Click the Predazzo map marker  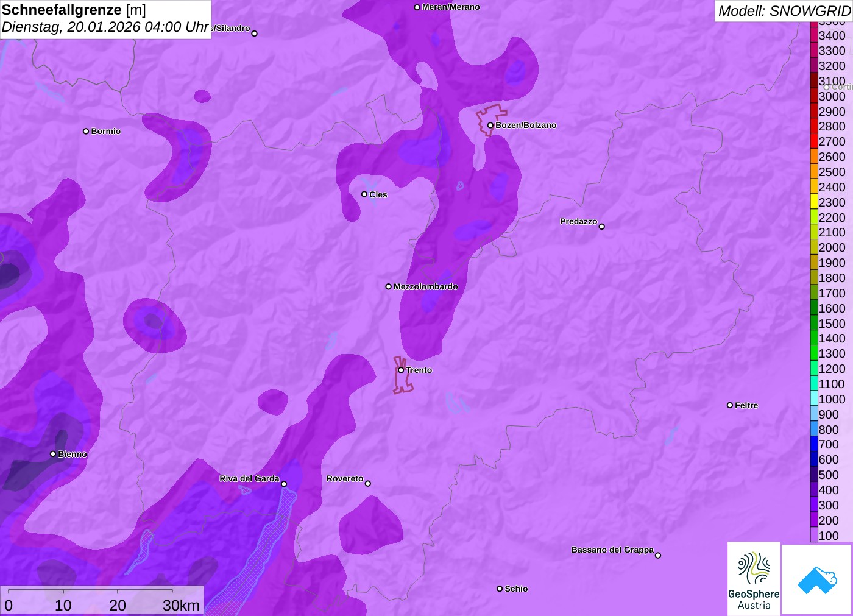[x=602, y=227]
